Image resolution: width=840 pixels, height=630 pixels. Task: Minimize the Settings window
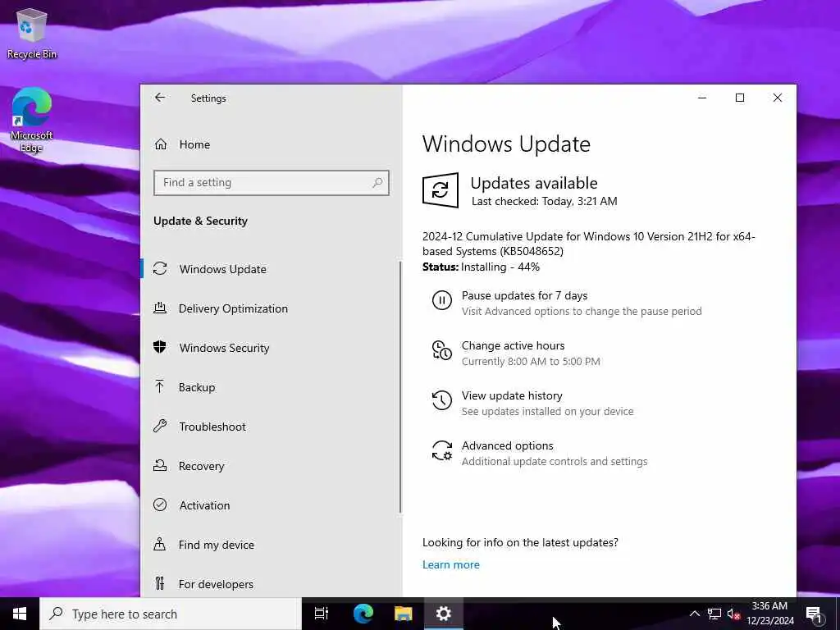pos(702,98)
